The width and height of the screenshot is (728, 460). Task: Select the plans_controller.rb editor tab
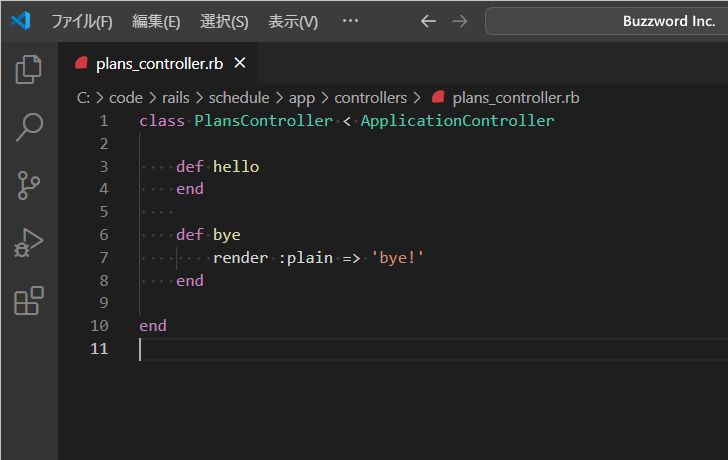pyautogui.click(x=159, y=63)
